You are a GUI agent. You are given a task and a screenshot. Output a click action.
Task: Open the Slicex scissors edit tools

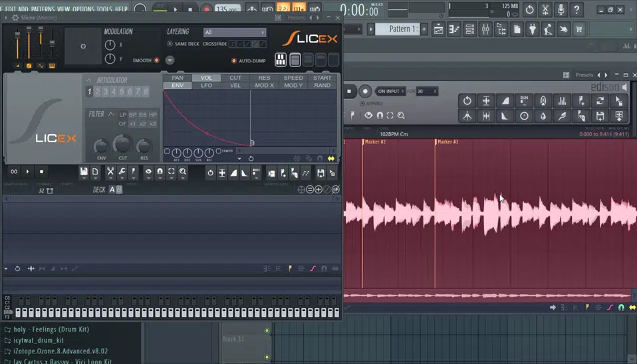click(110, 172)
